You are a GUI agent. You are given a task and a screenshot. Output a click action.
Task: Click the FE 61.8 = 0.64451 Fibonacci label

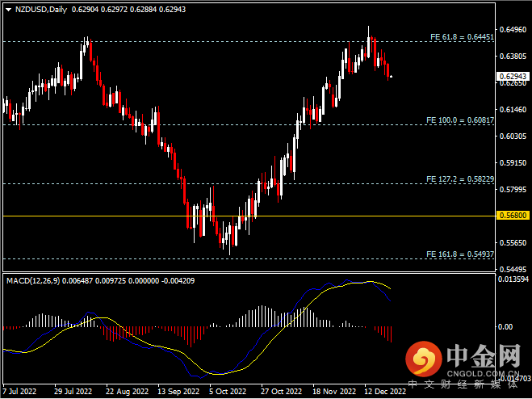point(458,37)
